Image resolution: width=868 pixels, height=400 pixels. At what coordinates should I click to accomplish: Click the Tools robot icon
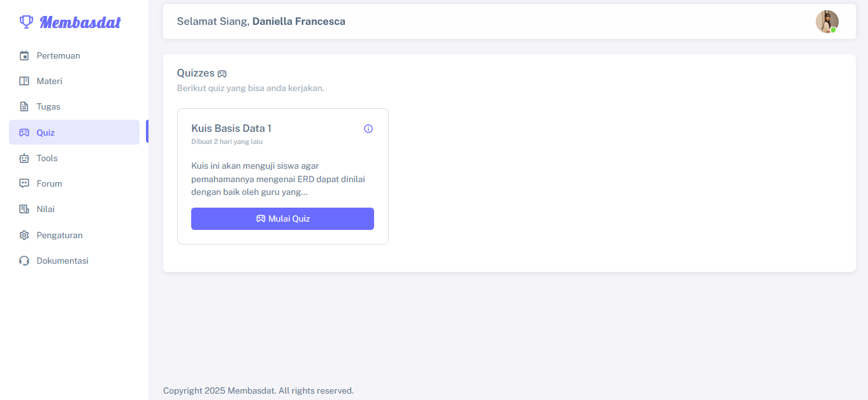tap(24, 158)
